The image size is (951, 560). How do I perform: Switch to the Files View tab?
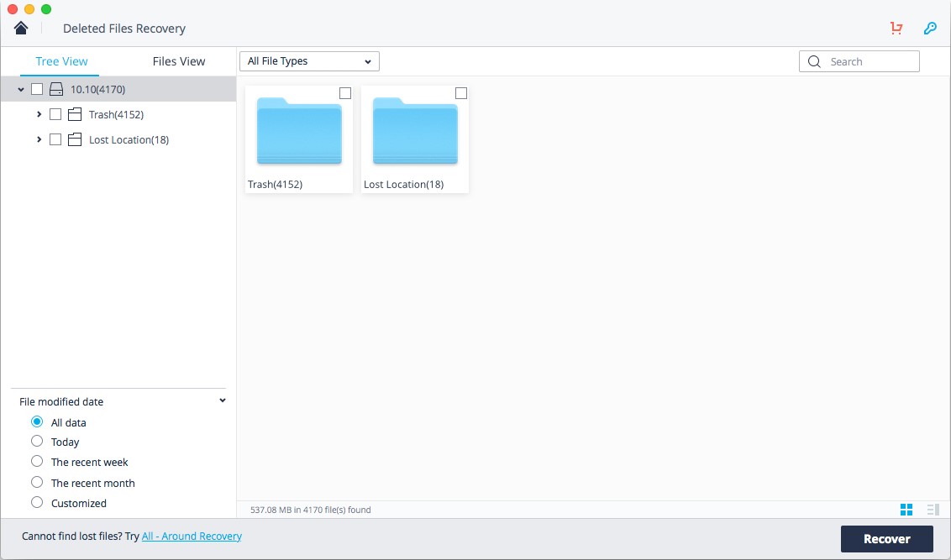pyautogui.click(x=179, y=61)
